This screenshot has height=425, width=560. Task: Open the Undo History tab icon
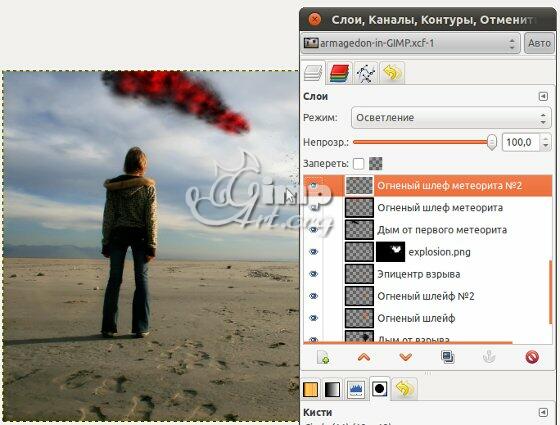click(x=392, y=73)
